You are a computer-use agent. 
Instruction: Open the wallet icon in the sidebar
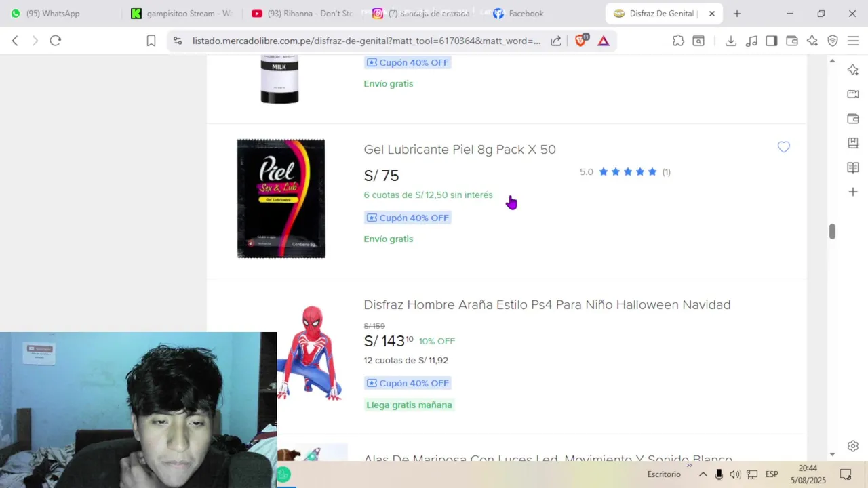pyautogui.click(x=853, y=119)
